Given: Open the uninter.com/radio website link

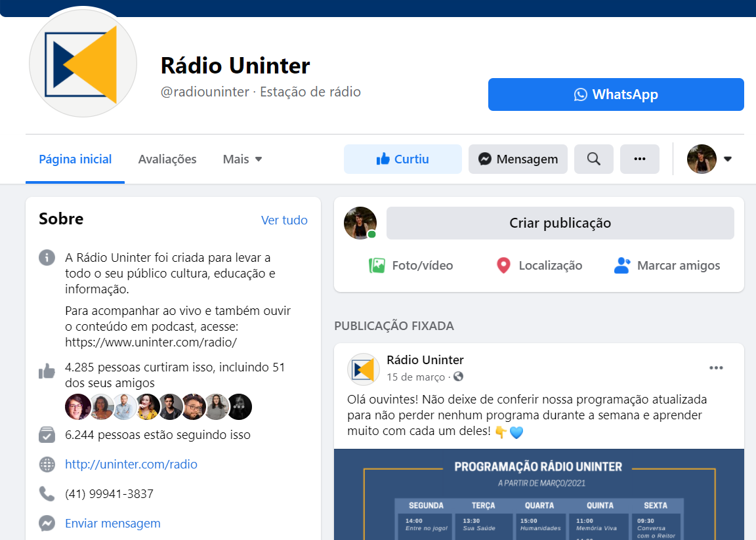Looking at the screenshot, I should click(131, 465).
